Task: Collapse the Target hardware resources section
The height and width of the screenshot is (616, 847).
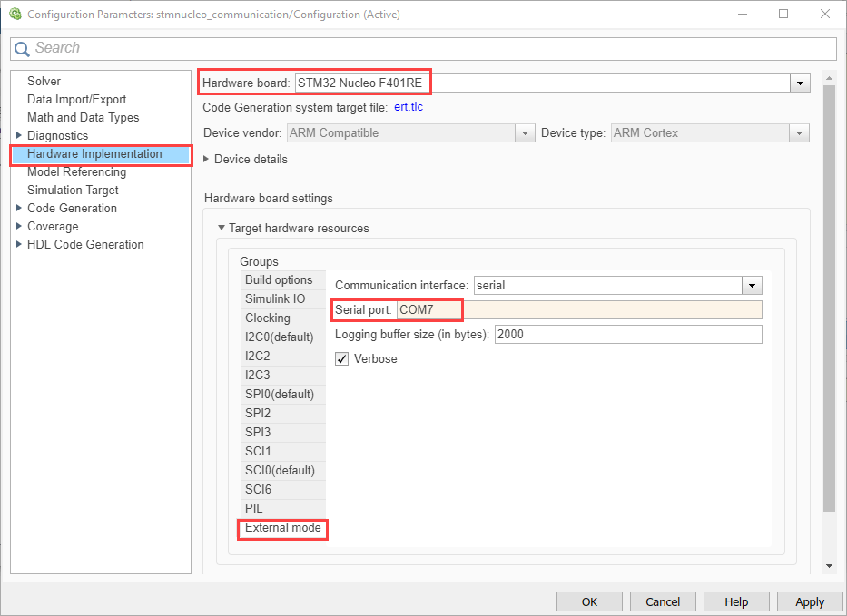Action: [x=221, y=229]
